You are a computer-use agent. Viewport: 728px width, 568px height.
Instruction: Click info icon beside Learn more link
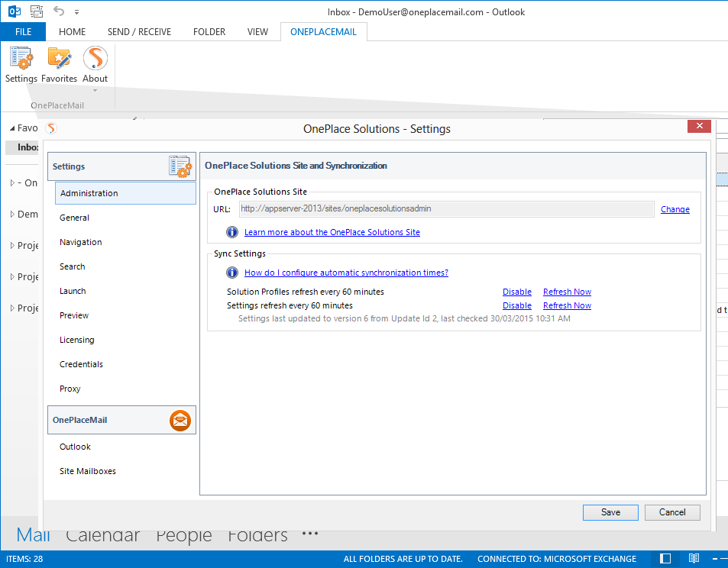[x=232, y=232]
